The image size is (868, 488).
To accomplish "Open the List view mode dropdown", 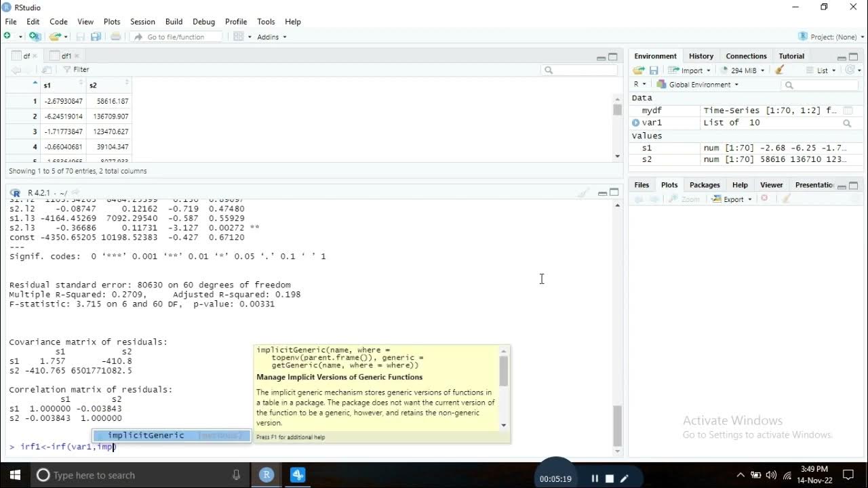I will pos(821,70).
